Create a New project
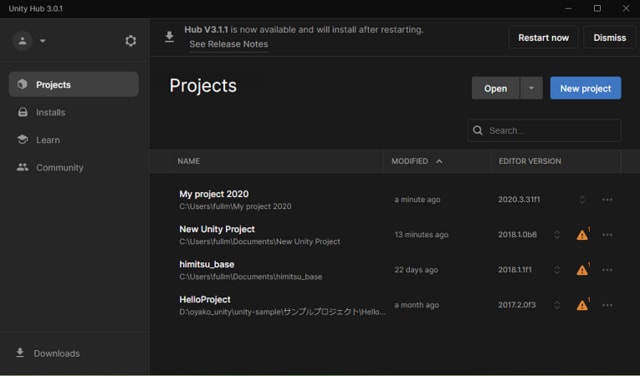This screenshot has height=376, width=640. coord(585,88)
